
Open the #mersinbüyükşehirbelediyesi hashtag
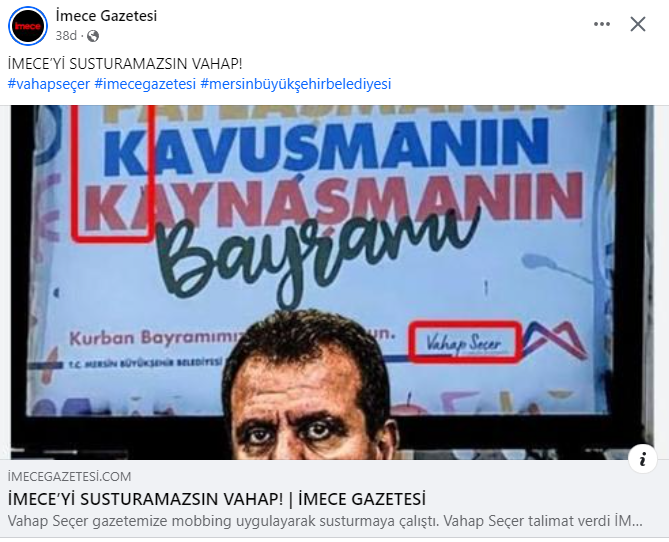click(x=296, y=84)
